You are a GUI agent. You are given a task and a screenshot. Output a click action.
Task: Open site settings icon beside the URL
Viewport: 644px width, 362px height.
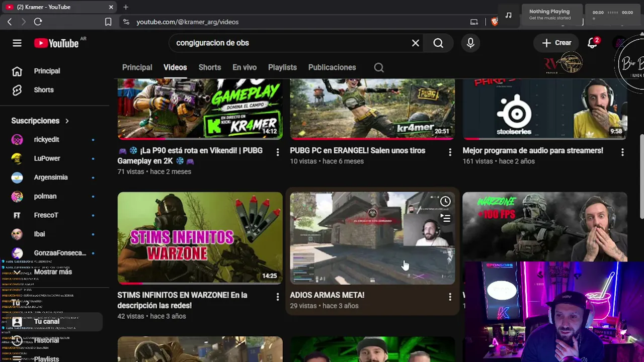[126, 22]
